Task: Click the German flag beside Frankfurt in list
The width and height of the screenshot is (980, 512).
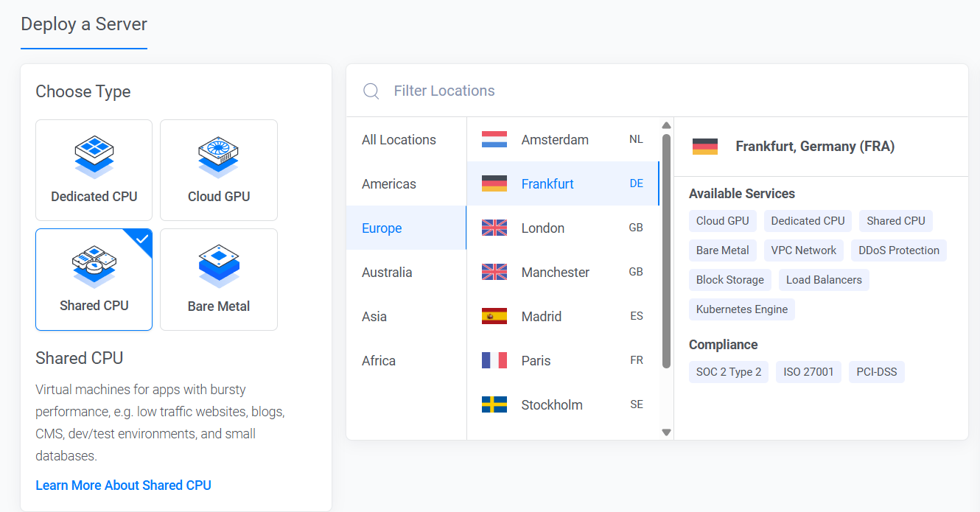Action: 494,183
